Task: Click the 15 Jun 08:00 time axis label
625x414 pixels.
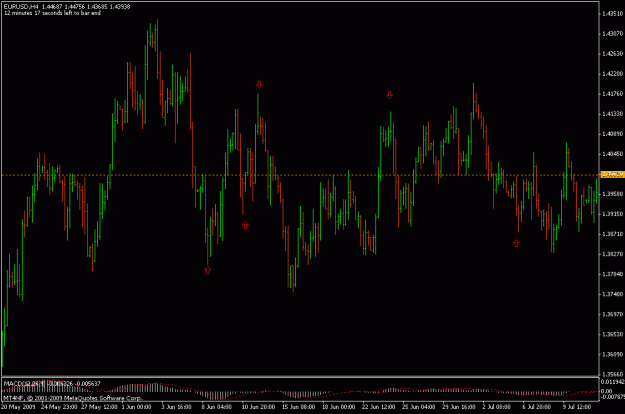Action: pyautogui.click(x=299, y=407)
